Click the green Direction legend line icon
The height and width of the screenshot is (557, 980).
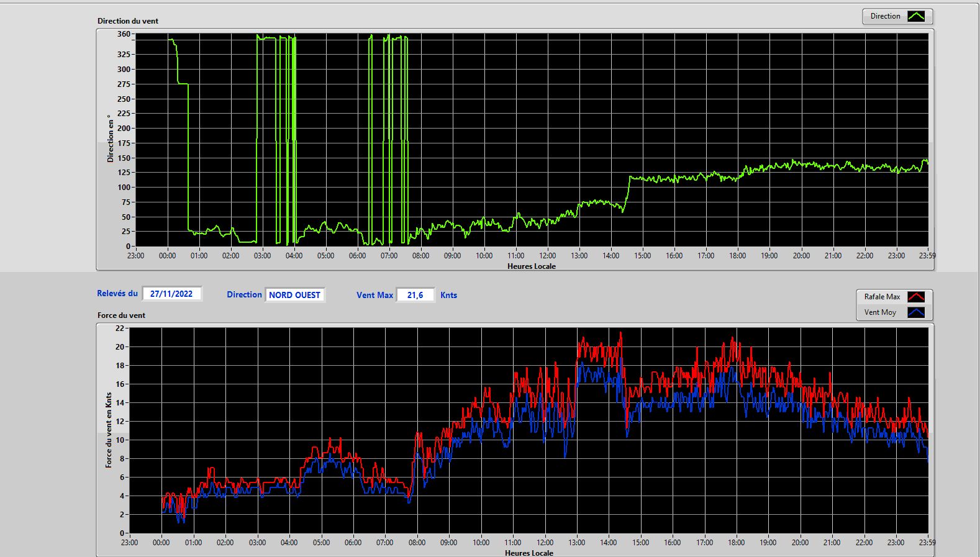pyautogui.click(x=916, y=16)
